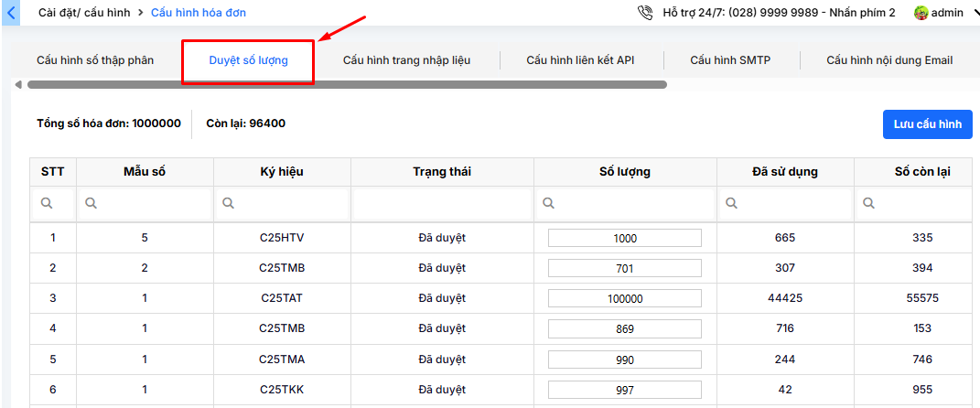Viewport: 980px width, 408px height.
Task: Click search icon in Ký hiệu filter
Action: coord(229,204)
